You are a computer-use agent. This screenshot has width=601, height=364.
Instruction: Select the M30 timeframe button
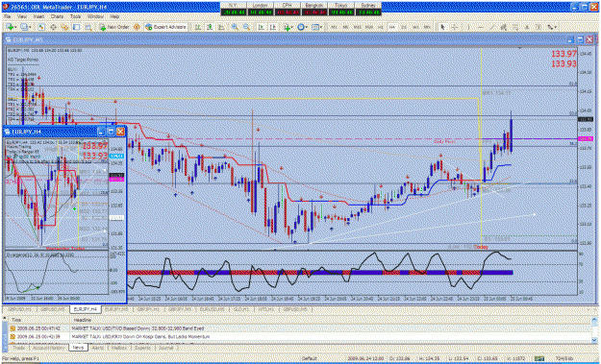[369, 27]
